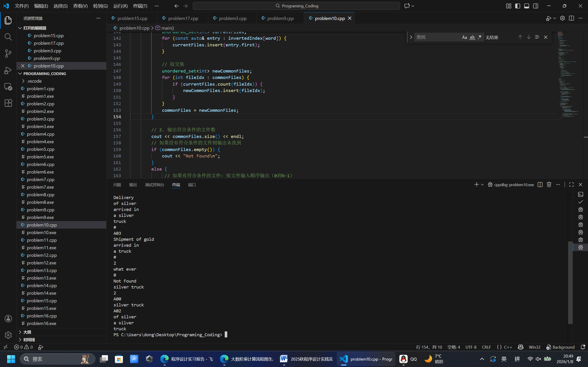This screenshot has width=588, height=367.
Task: Split the terminal panel
Action: (540, 185)
